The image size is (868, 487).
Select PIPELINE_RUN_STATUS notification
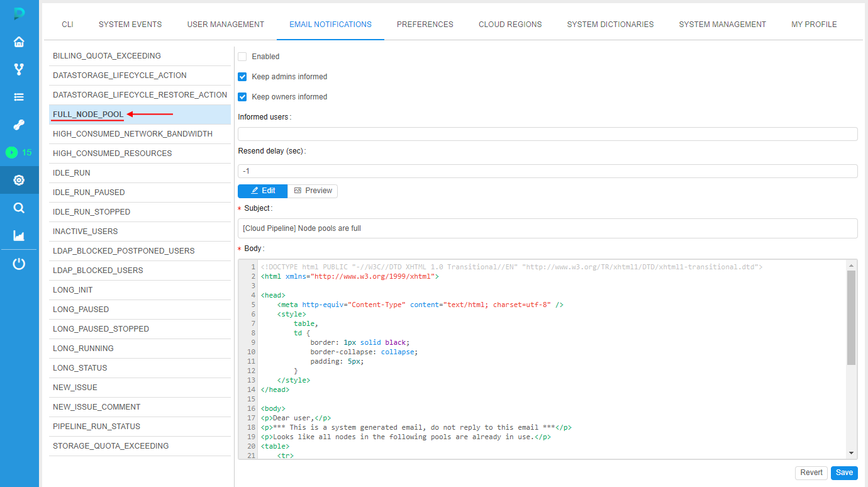(x=140, y=427)
